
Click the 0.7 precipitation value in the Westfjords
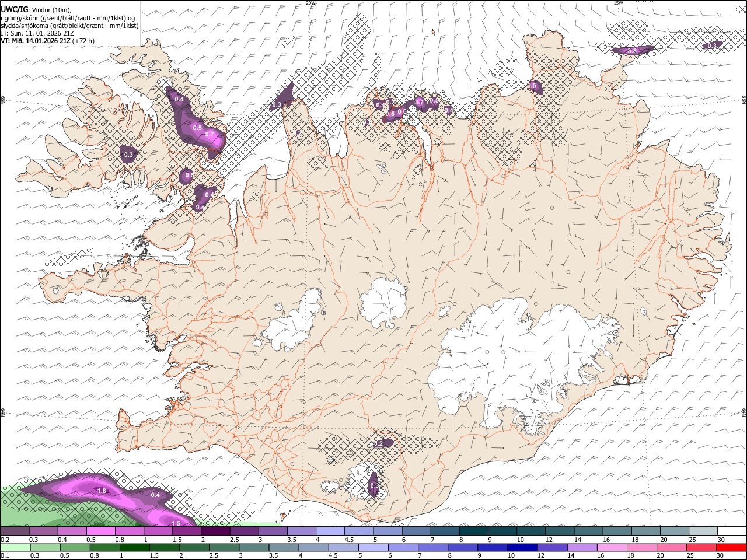tap(211, 134)
